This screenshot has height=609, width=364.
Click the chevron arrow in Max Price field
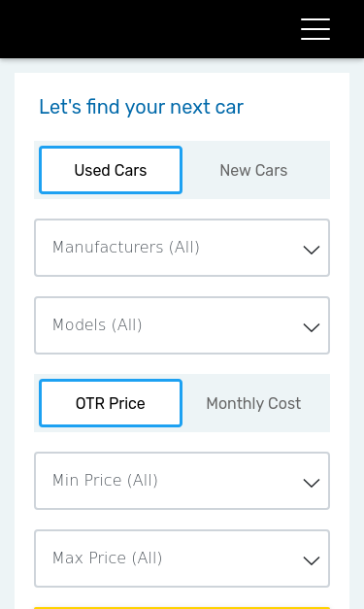click(x=312, y=560)
